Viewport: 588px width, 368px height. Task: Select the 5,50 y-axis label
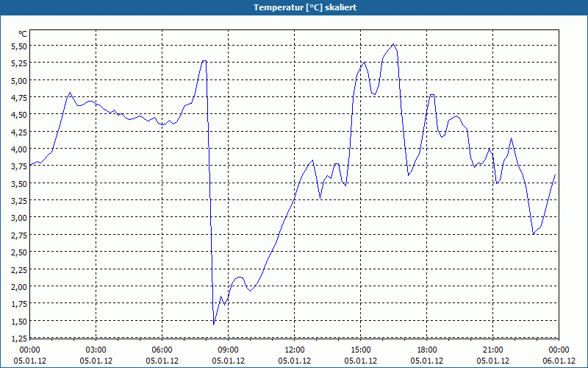click(19, 46)
